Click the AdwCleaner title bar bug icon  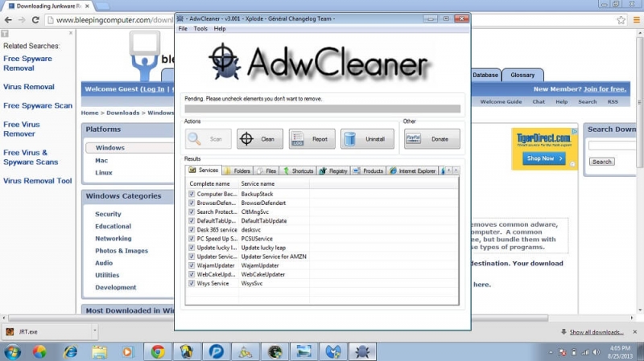[180, 18]
